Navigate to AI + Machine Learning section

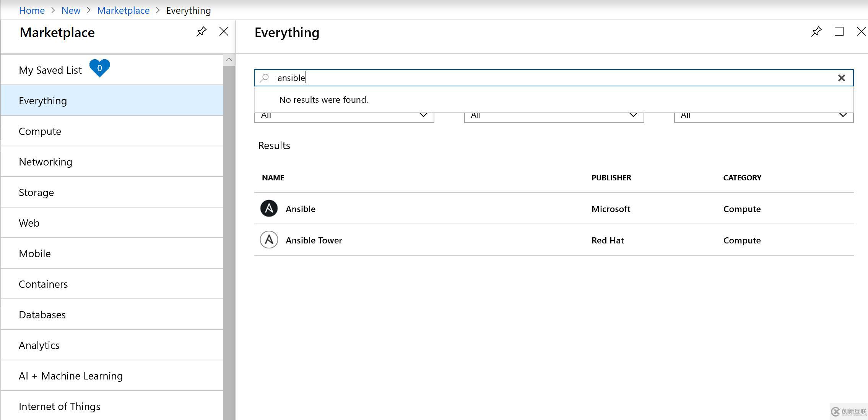tap(71, 375)
